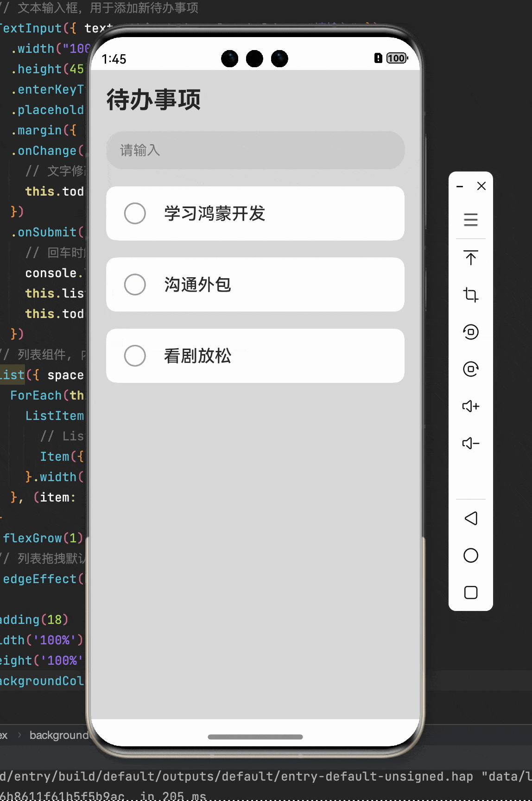Check the circle for 学习鸿蒙开发
Viewport: 532px width, 801px height.
(x=135, y=213)
